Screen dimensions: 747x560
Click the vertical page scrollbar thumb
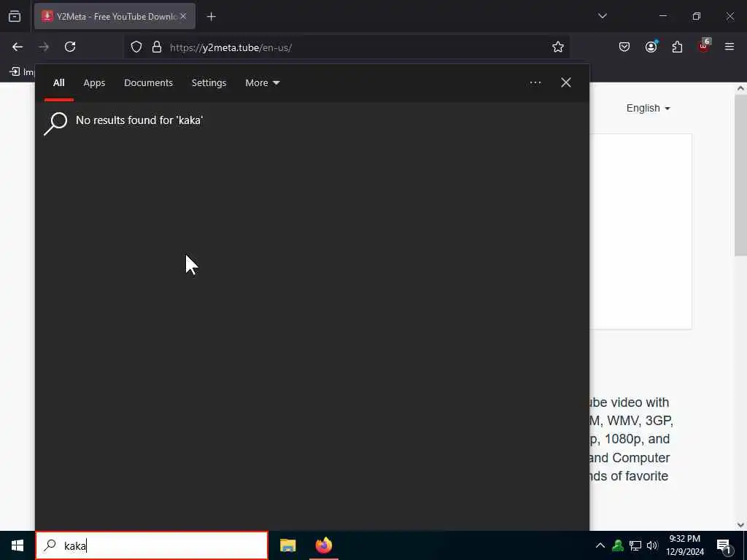pos(740,175)
